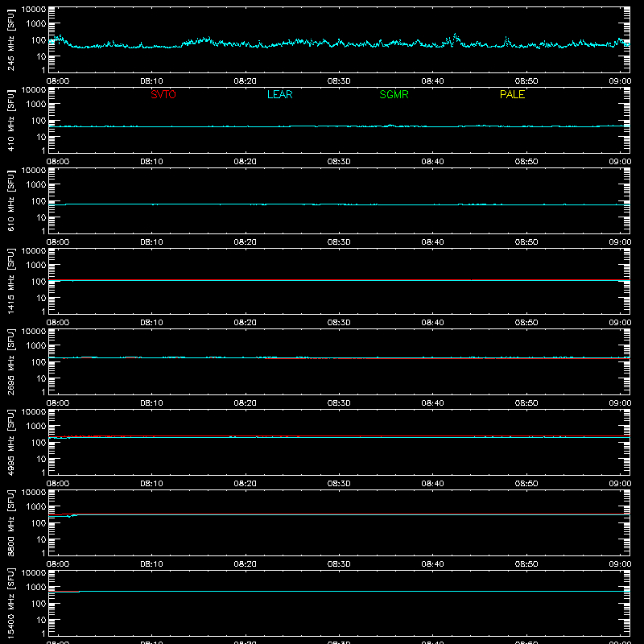
Task: Click the 08:30 tick label of 610 MHz plot
Action: [339, 242]
